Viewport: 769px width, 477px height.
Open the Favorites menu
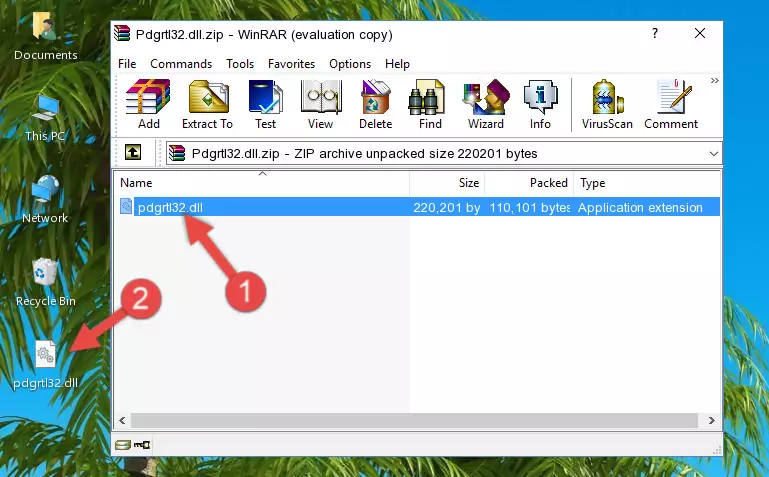click(291, 64)
